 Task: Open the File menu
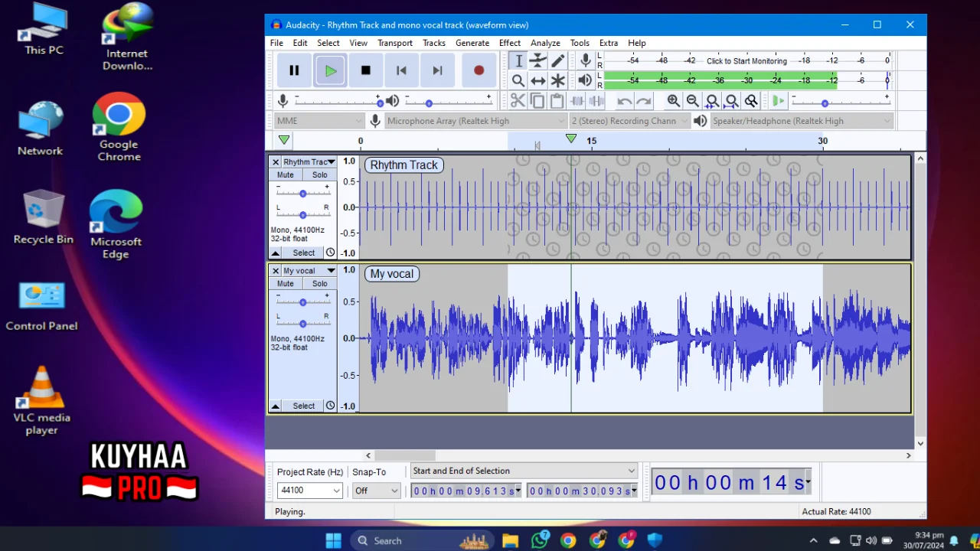(x=276, y=43)
